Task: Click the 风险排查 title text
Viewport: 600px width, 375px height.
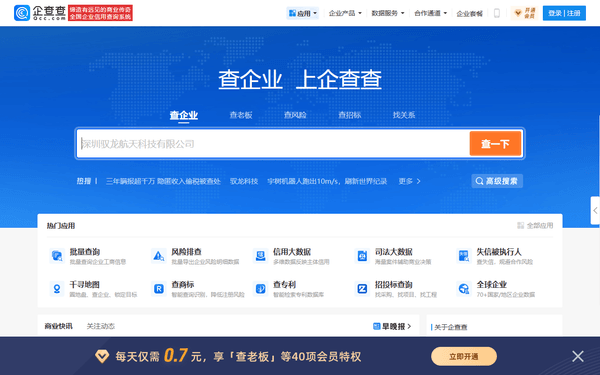Action: coord(186,252)
